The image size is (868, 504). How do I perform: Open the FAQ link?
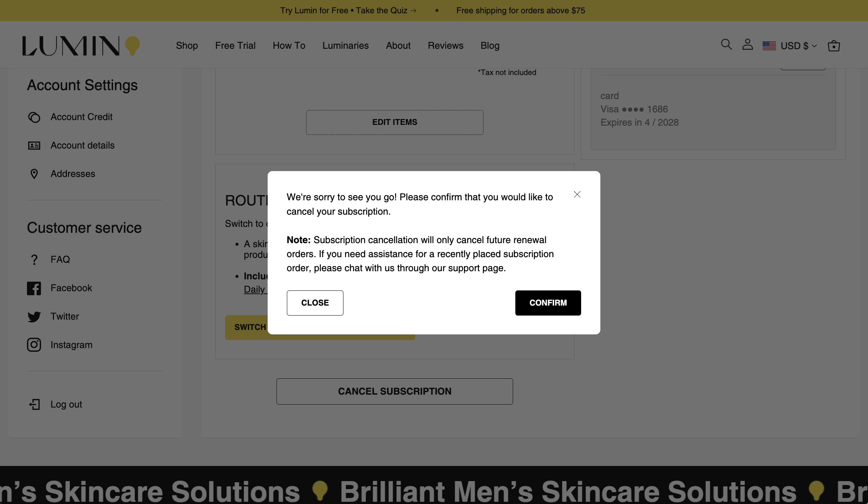60,260
